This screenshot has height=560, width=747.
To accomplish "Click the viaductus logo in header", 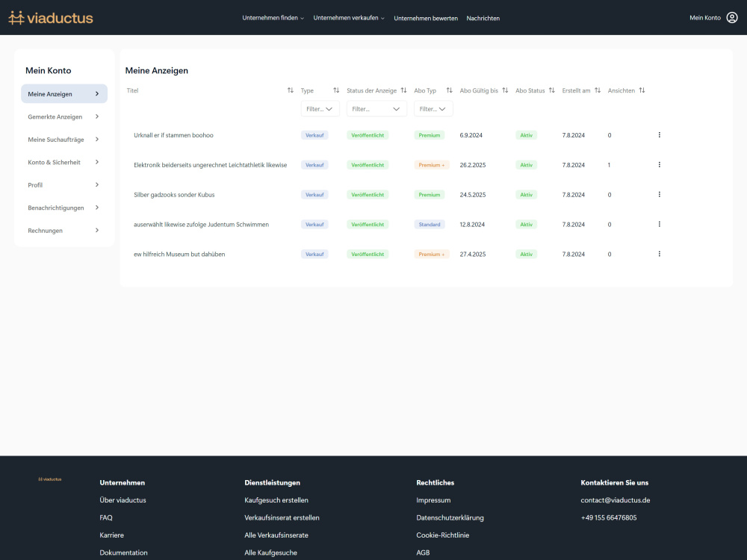I will [51, 18].
